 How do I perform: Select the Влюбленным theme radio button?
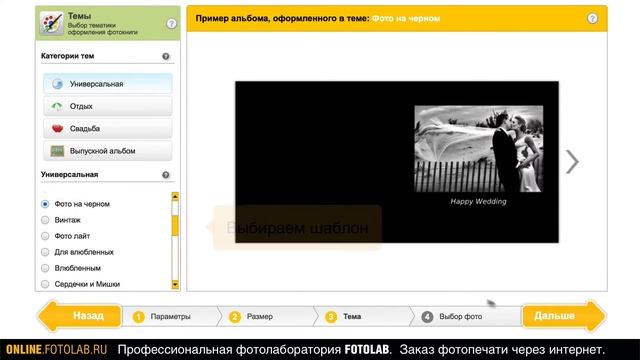click(45, 268)
